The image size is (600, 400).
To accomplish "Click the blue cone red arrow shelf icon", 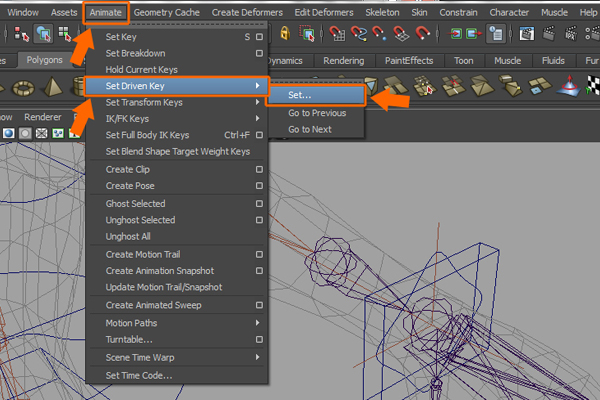I will pos(569,86).
